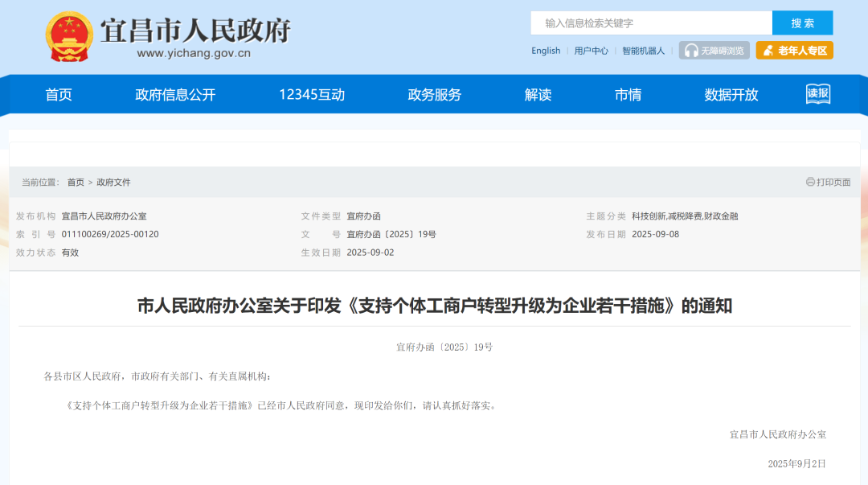Switch to the English site version
868x485 pixels.
(x=546, y=51)
